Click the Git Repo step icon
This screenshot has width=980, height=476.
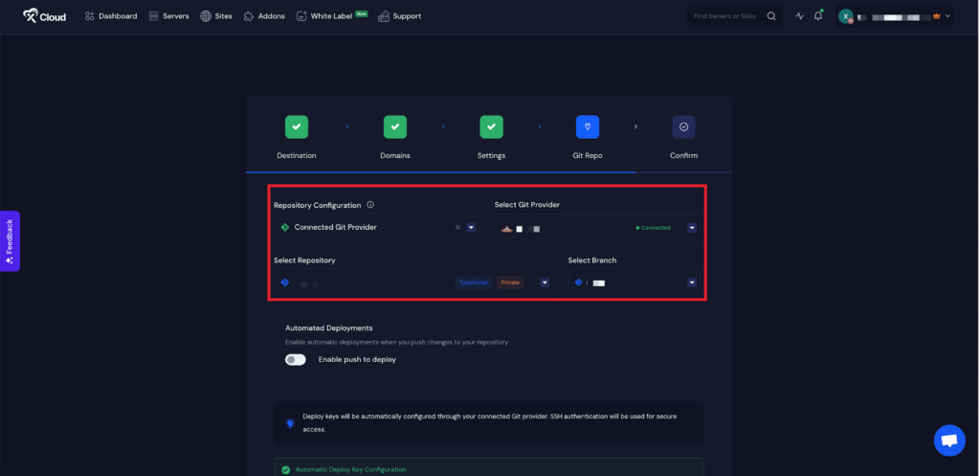pyautogui.click(x=587, y=126)
